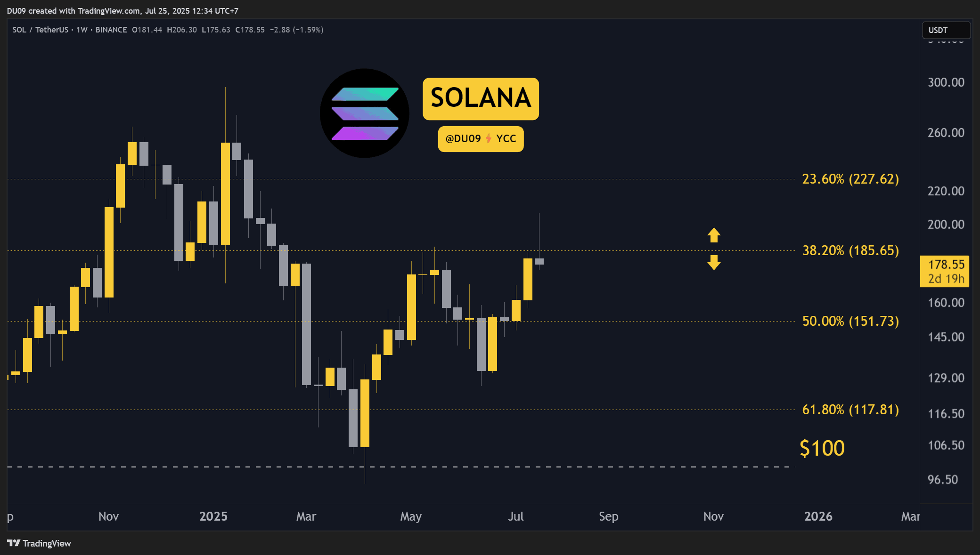
Task: Click the @DU09 YCC badge
Action: [x=481, y=139]
